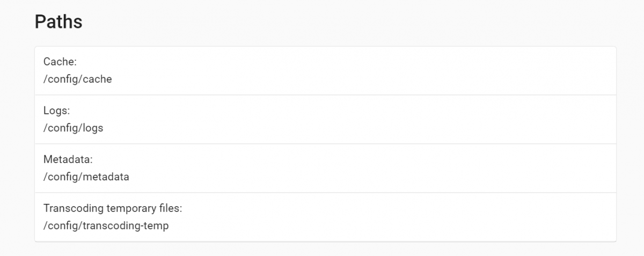Click the Paths section heading
644x256 pixels.
click(x=58, y=22)
